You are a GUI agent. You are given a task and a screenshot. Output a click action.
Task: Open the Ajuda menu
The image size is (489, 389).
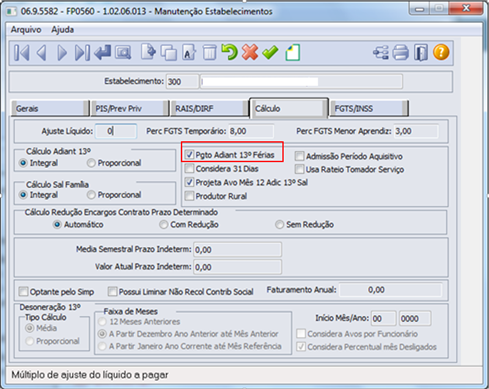point(63,30)
